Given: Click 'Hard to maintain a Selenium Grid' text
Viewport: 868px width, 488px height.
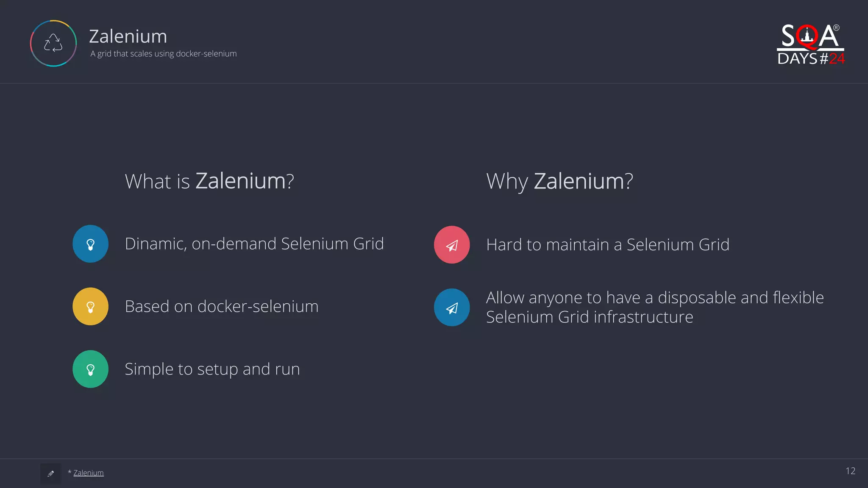Looking at the screenshot, I should 608,244.
